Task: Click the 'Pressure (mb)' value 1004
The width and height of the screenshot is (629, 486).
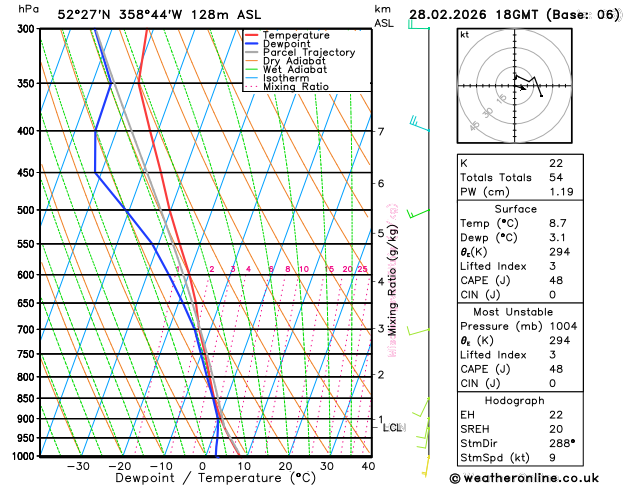Action: pos(563,326)
